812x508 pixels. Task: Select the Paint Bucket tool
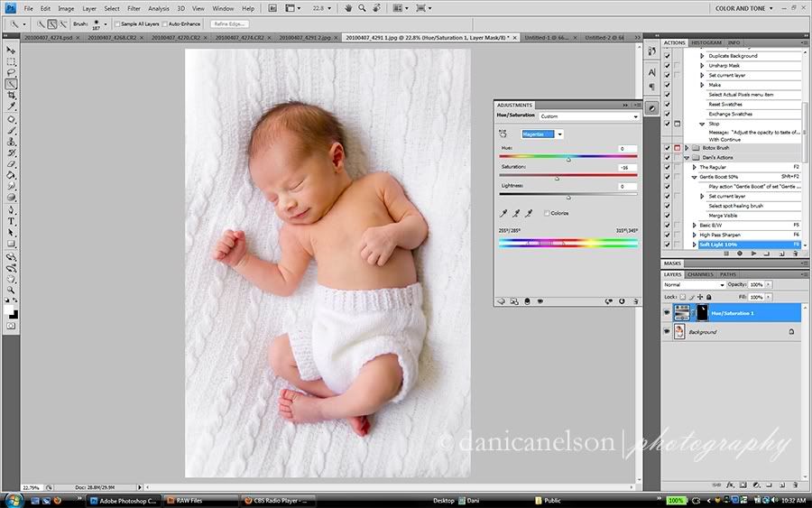click(11, 175)
